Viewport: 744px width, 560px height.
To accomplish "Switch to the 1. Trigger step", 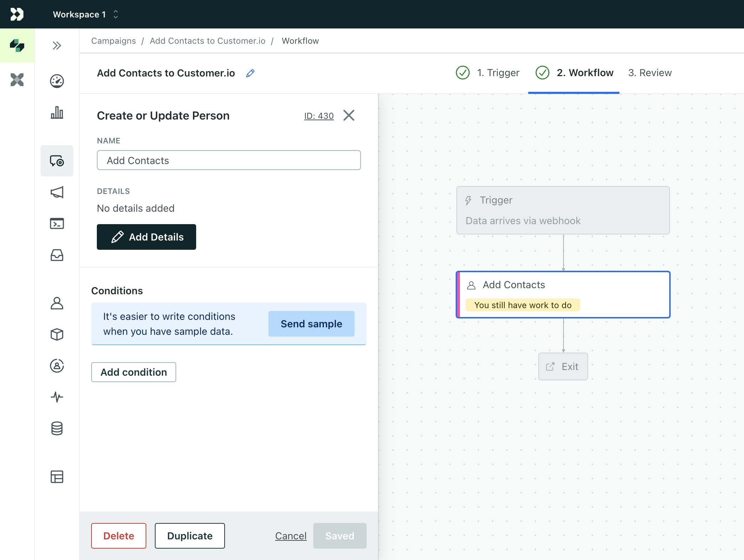I will pos(488,73).
